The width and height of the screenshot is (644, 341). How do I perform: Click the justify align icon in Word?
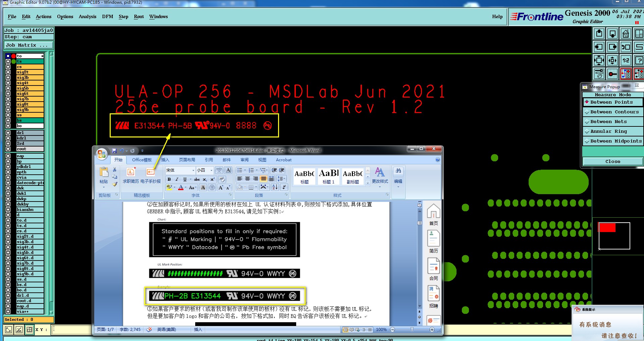click(x=264, y=179)
